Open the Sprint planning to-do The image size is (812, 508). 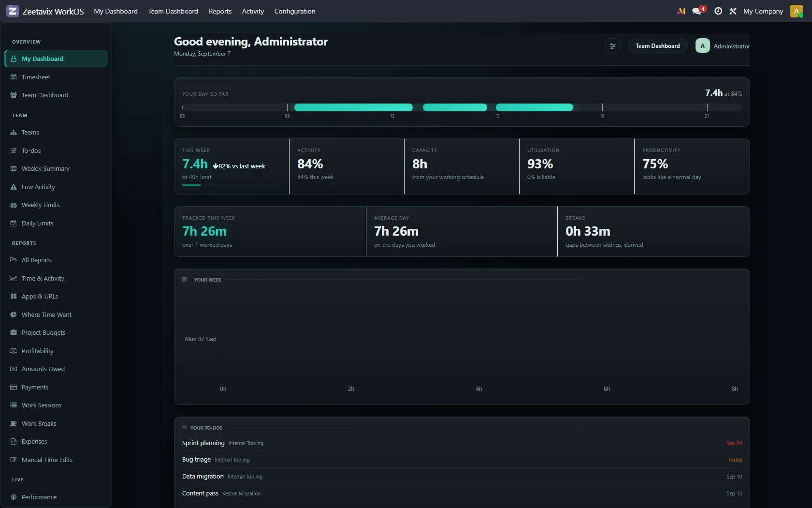click(x=203, y=443)
